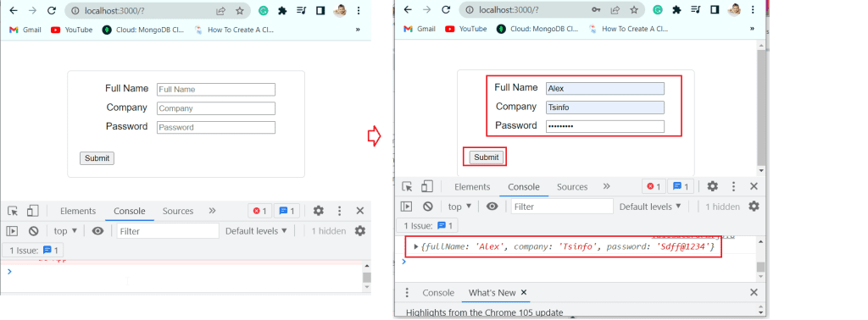
Task: Close the What's New drawer tab
Action: click(524, 292)
